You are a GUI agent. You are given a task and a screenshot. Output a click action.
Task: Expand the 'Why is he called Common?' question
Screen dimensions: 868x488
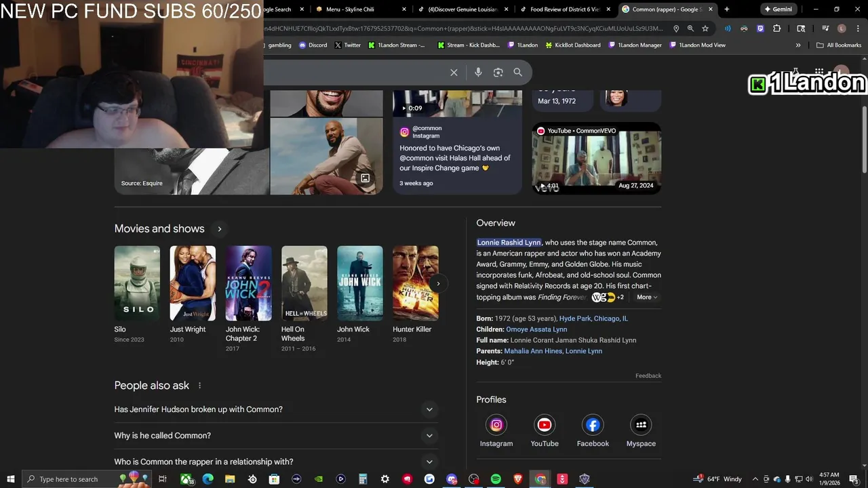click(276, 436)
